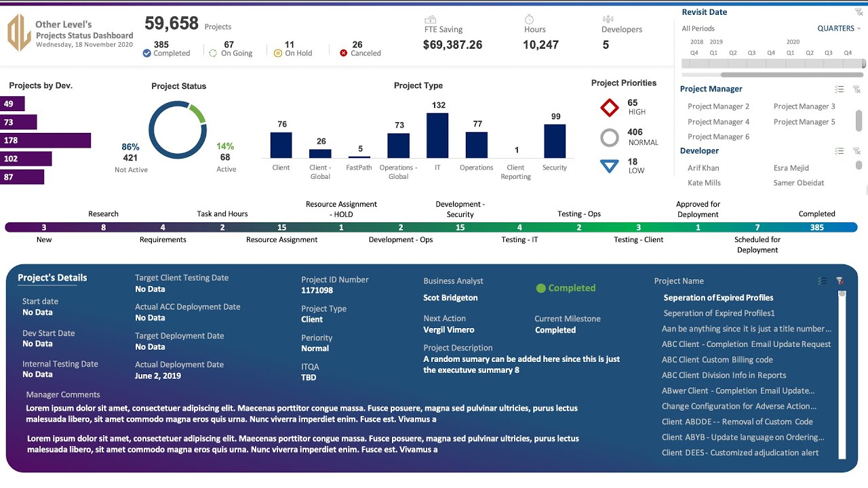Filter by Project Manager 4

tap(718, 122)
